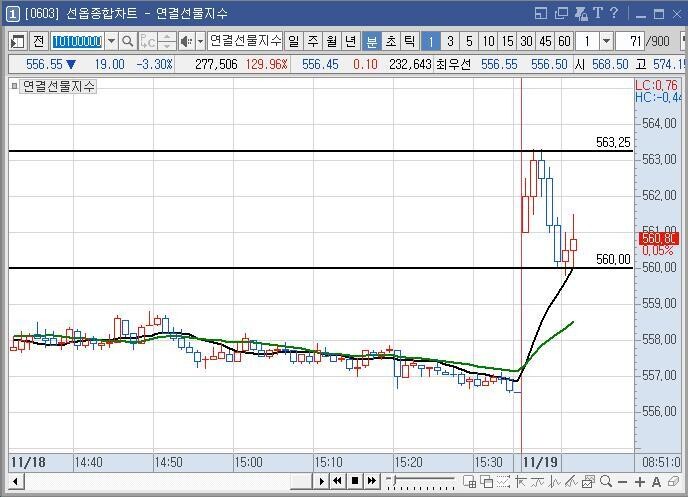Zoom out chart with the minus icon

[622, 482]
